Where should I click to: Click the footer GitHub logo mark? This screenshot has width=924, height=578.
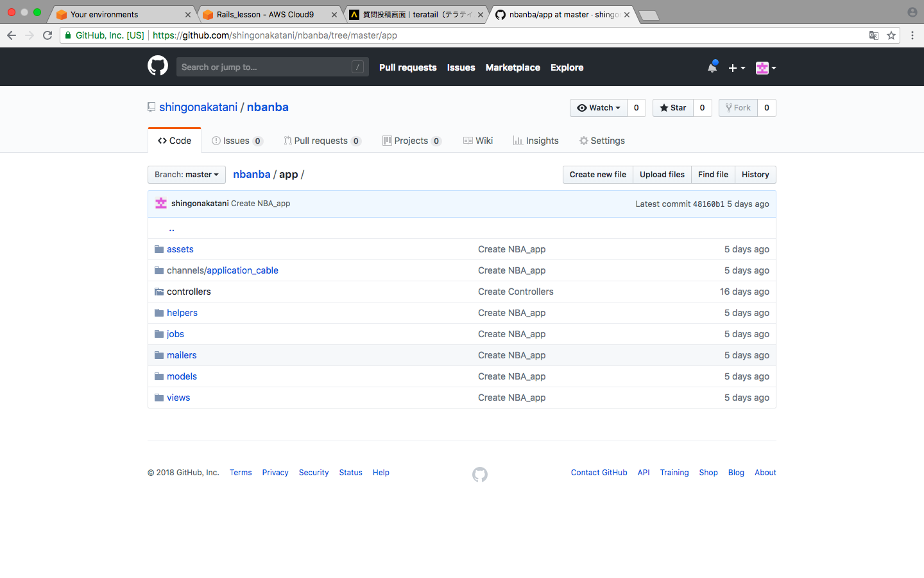click(x=480, y=475)
